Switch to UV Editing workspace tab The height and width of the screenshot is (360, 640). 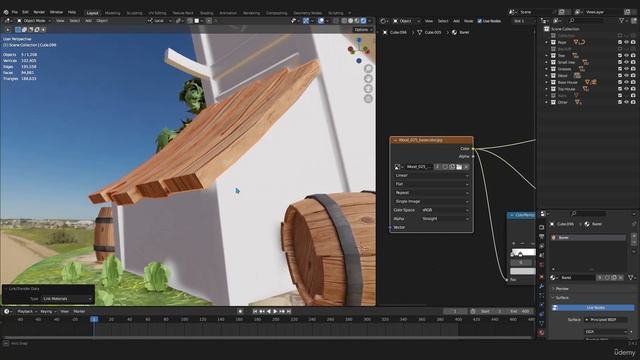(x=157, y=13)
